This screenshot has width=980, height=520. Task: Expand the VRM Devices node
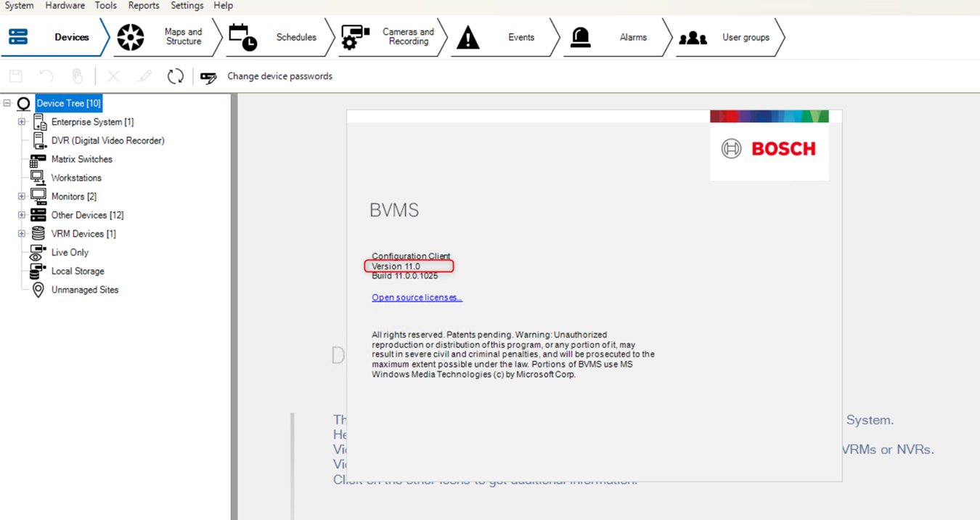click(x=22, y=234)
